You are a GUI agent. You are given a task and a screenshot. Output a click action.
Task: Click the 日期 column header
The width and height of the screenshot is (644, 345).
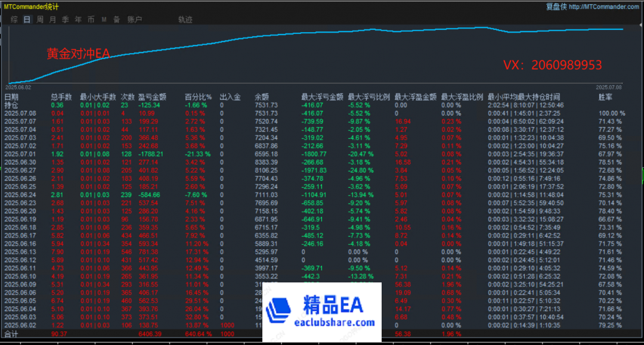12,97
